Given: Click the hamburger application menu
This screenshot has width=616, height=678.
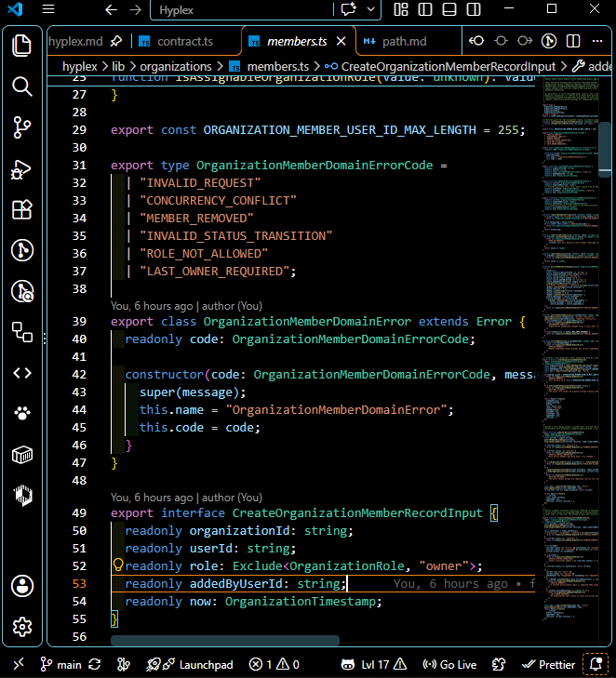Looking at the screenshot, I should point(48,9).
